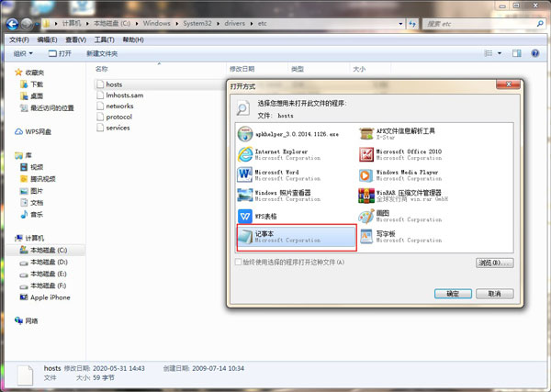Open the 工具(T) menu
551x392 pixels.
pyautogui.click(x=105, y=40)
